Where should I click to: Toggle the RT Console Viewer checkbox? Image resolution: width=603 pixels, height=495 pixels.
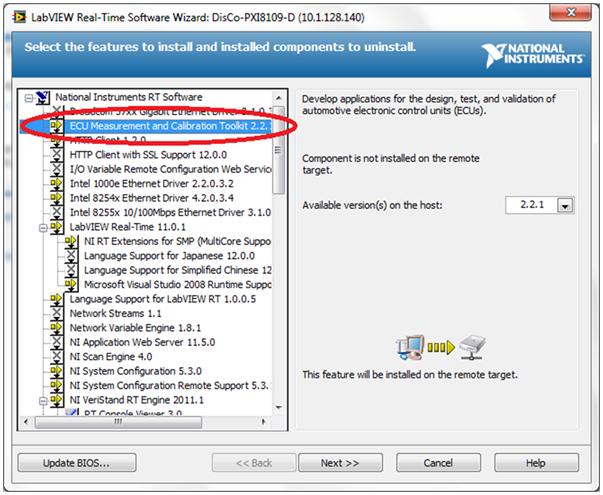[72, 412]
